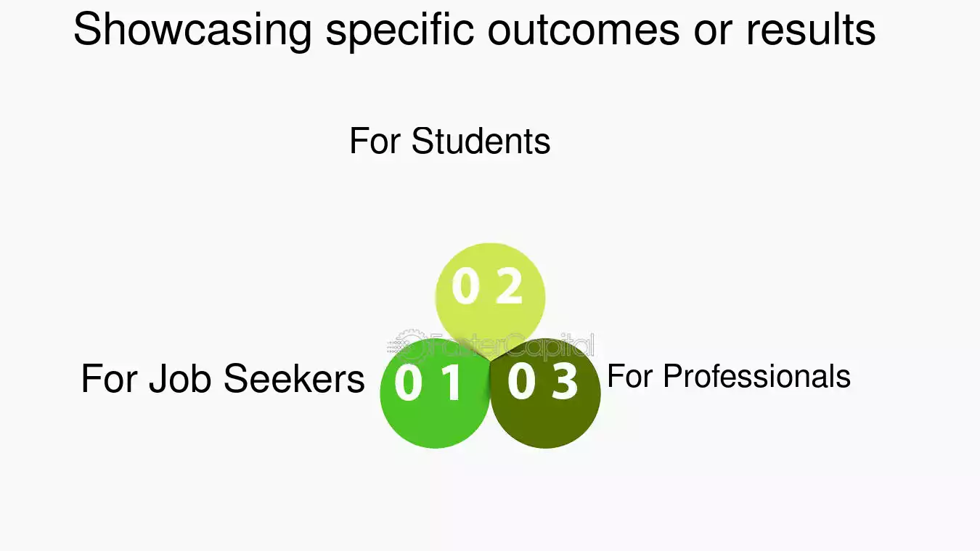Click the word 'results' in the heading
The width and height of the screenshot is (980, 551).
(811, 30)
